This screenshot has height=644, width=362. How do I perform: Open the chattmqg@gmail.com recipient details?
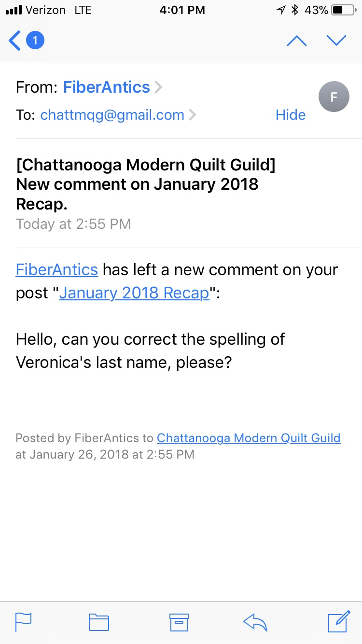point(112,115)
